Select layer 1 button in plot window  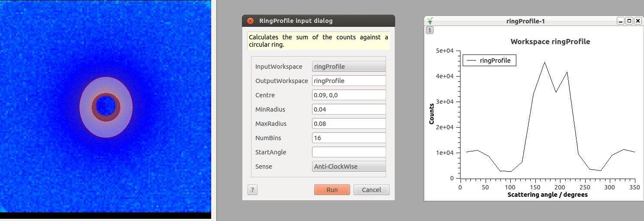pos(430,30)
